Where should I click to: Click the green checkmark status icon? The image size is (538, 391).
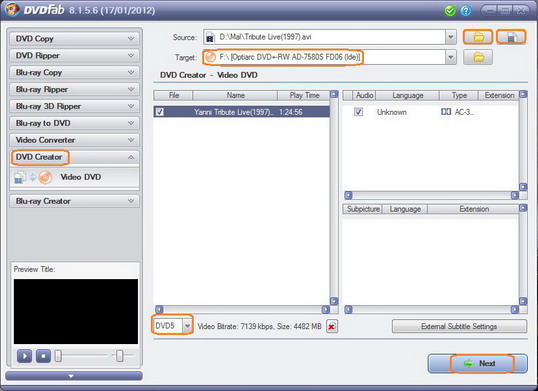tap(450, 11)
